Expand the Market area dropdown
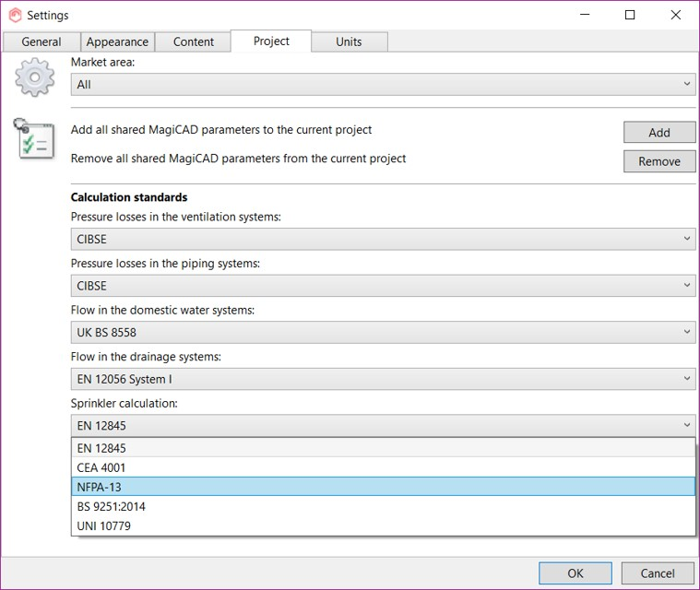The height and width of the screenshot is (590, 700). point(383,84)
